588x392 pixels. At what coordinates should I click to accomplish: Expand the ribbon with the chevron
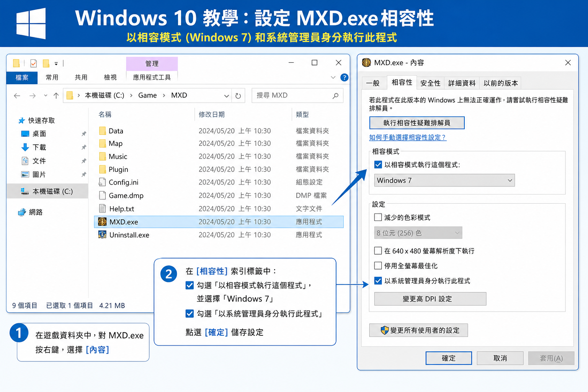point(333,77)
